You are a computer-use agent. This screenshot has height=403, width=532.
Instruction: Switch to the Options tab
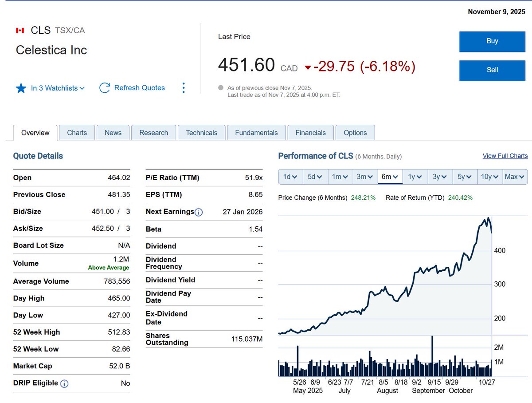coord(355,133)
